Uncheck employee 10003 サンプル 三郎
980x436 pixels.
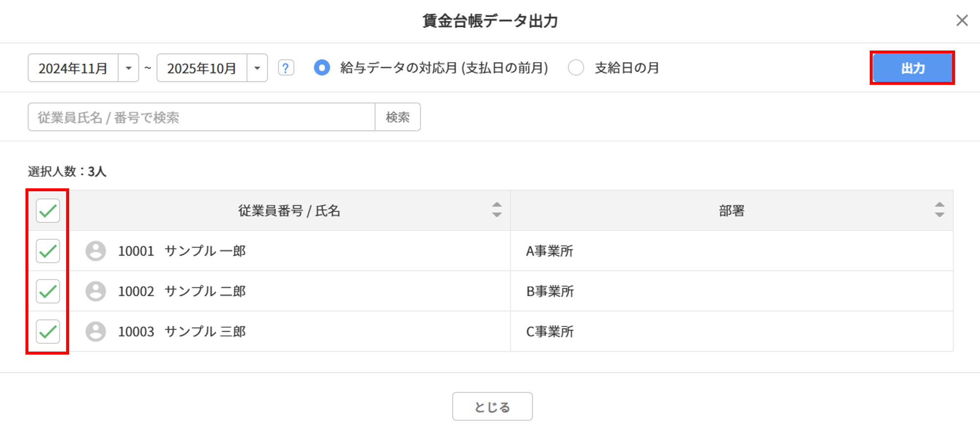[x=48, y=332]
